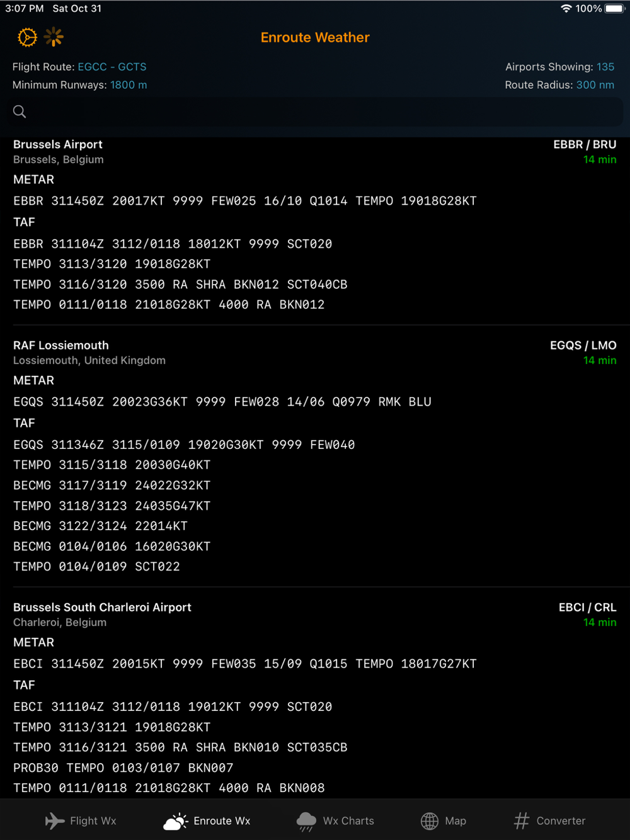Tap 14 min age under EBBR / BRU
The image size is (630, 840).
[x=600, y=160]
